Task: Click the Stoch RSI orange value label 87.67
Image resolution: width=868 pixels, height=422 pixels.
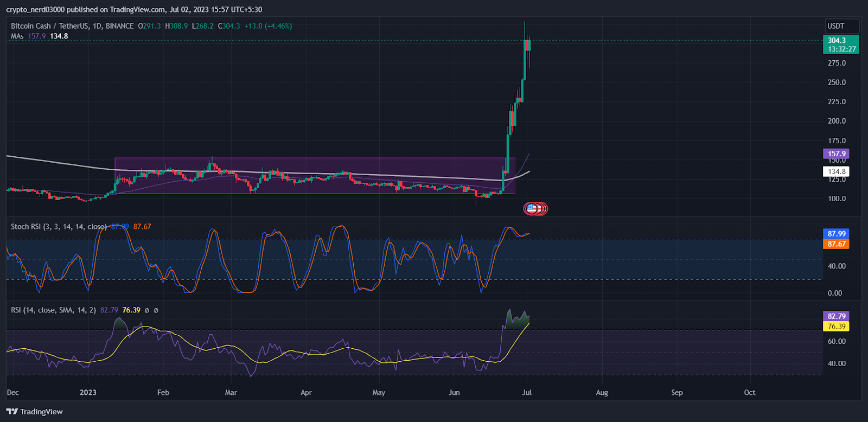Action: [836, 244]
